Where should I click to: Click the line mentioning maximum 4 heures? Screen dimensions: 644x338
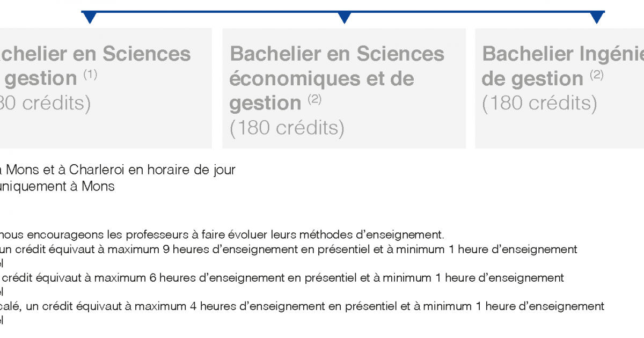pyautogui.click(x=302, y=306)
